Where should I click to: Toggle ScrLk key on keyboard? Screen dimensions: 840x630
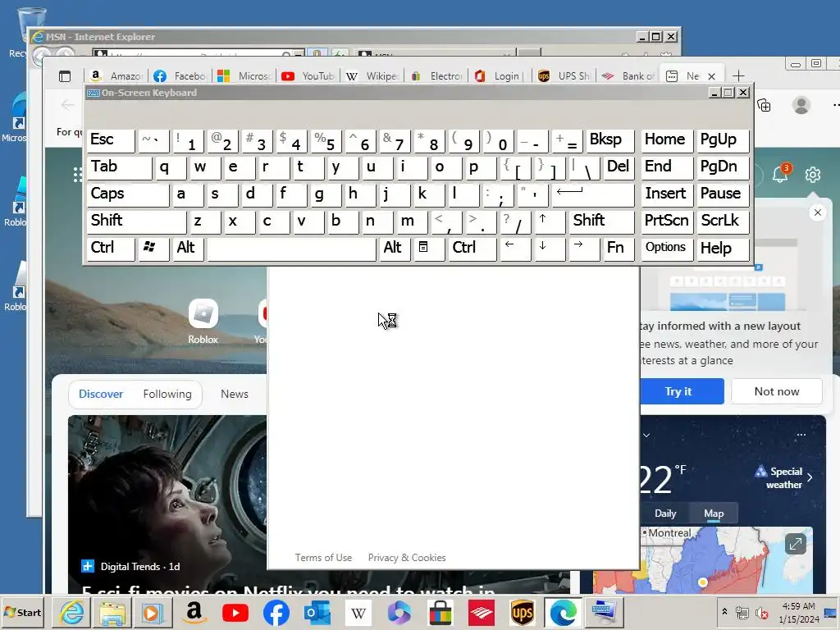[x=722, y=221]
